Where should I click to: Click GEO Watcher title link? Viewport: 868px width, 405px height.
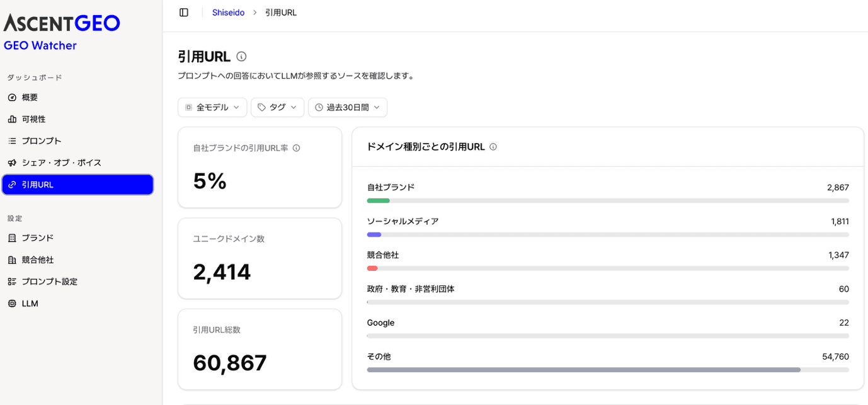point(40,45)
